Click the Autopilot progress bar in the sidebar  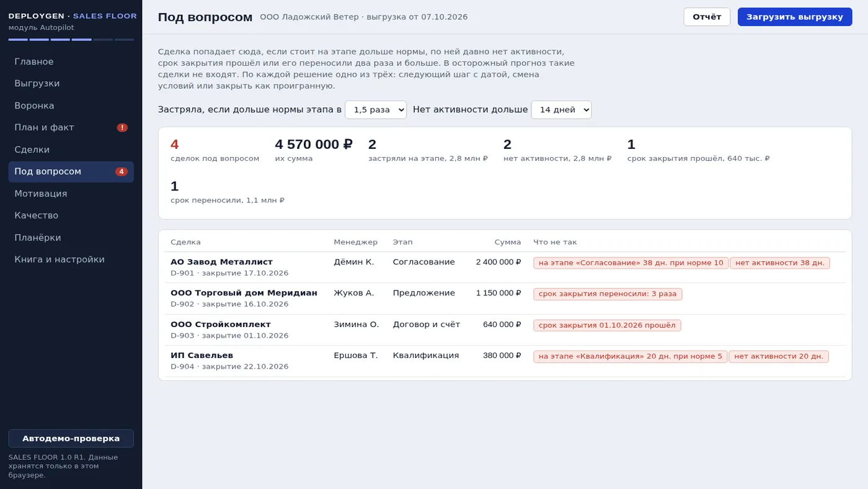coord(71,40)
